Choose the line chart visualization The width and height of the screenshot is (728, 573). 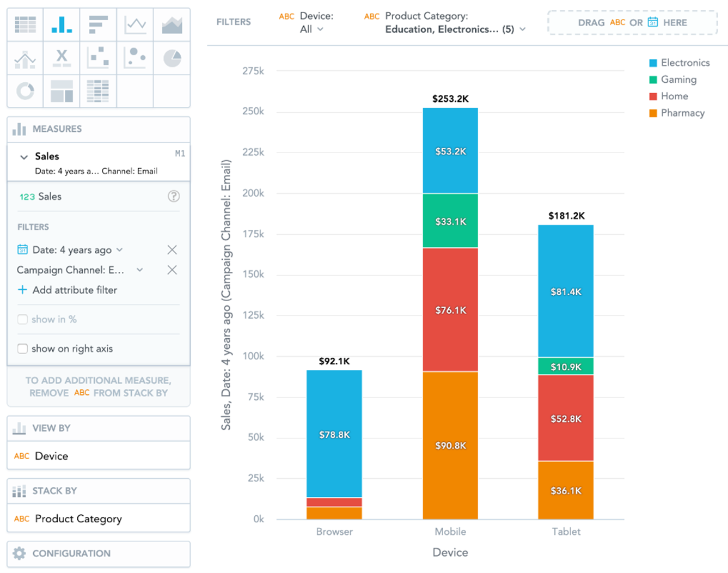click(x=135, y=25)
